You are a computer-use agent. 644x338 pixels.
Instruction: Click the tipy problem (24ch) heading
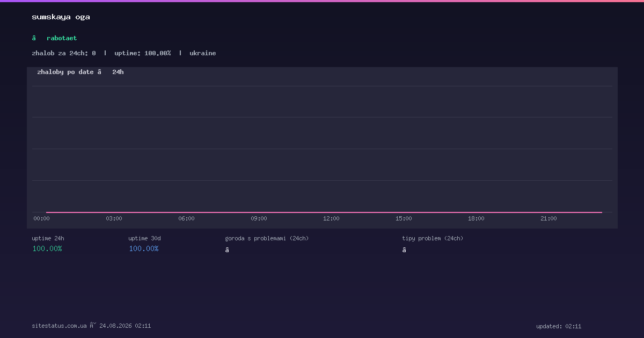pyautogui.click(x=433, y=238)
